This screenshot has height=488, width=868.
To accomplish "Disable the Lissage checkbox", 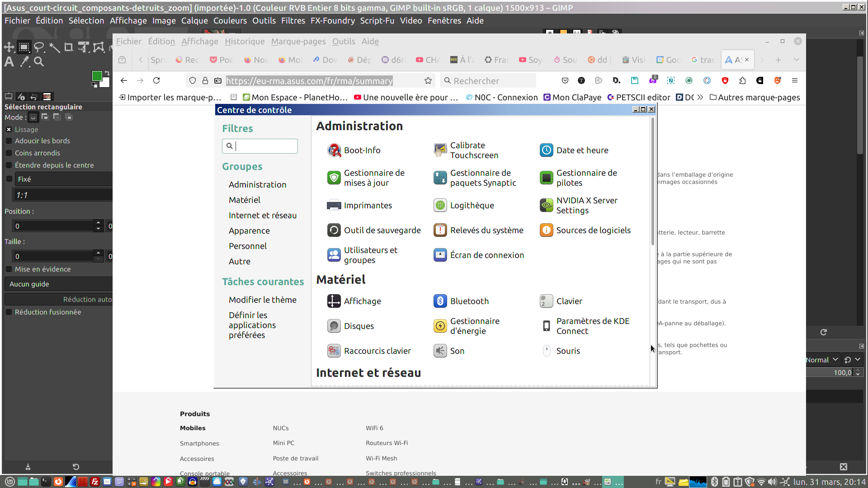I will (x=9, y=130).
